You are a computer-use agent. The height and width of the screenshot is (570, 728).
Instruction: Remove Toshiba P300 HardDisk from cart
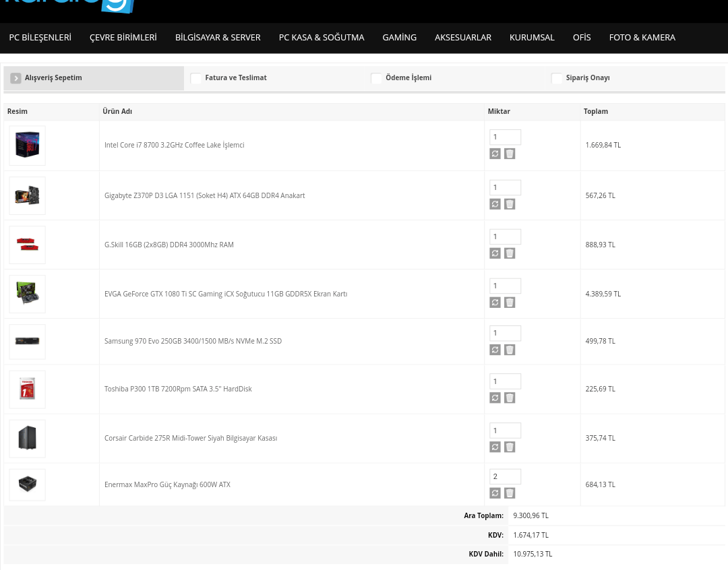point(510,398)
